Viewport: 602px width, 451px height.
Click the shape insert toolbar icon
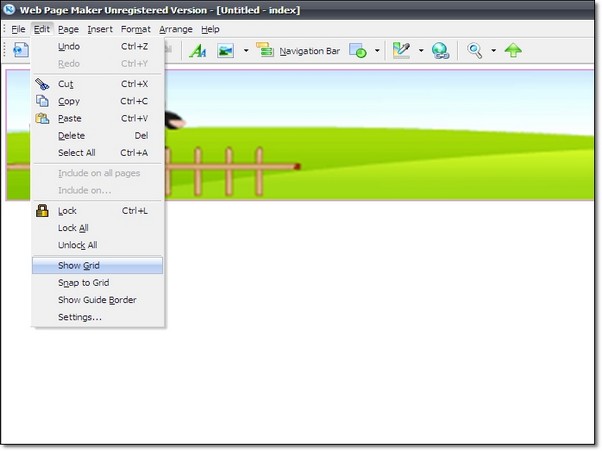click(x=358, y=51)
